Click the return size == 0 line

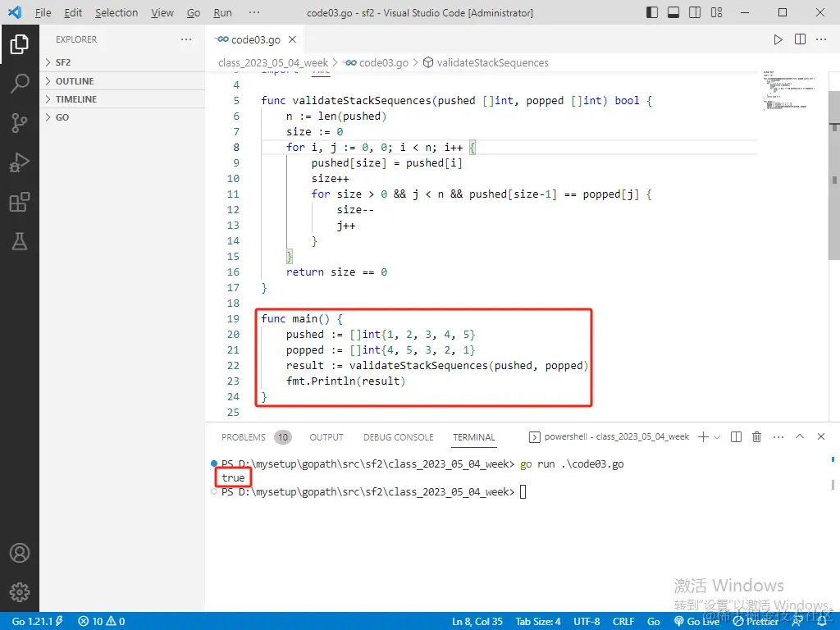(x=336, y=272)
